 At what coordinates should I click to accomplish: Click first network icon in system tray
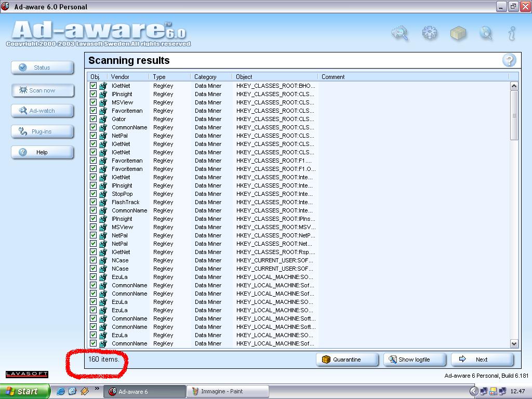coord(484,391)
